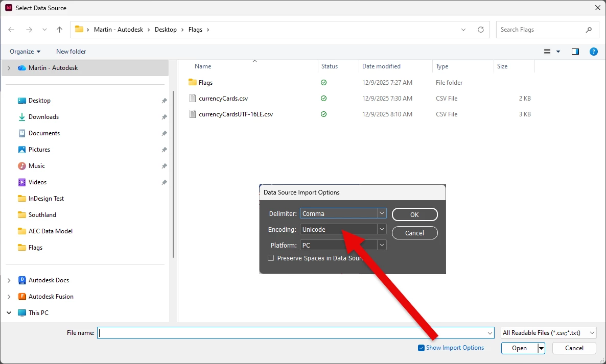
Task: Select Autodesk Docs in the sidebar
Action: 49,280
